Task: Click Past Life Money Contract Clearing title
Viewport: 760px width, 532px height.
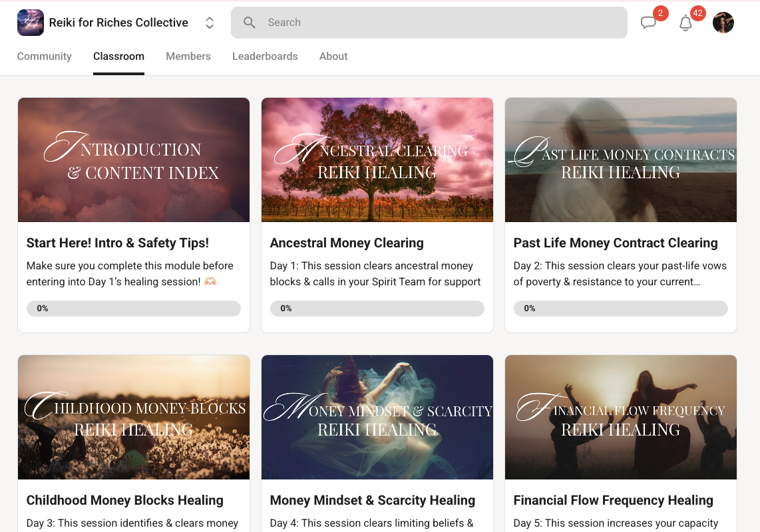Action: pyautogui.click(x=616, y=243)
